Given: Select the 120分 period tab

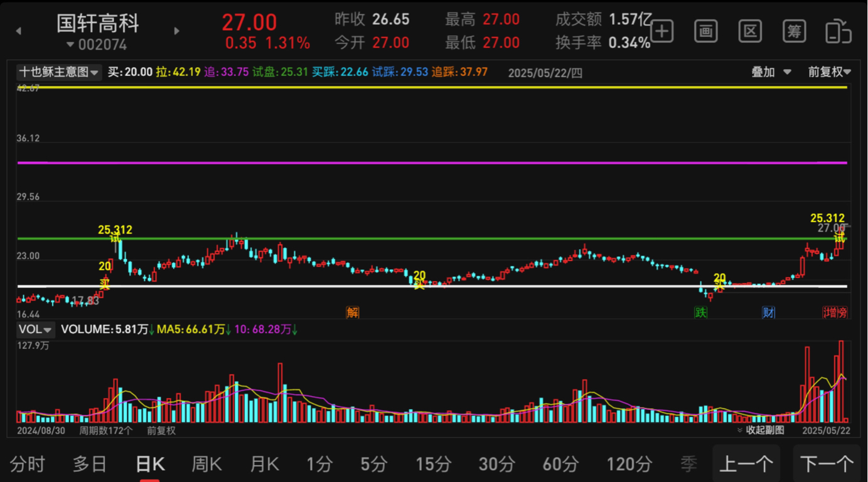Looking at the screenshot, I should tap(630, 464).
